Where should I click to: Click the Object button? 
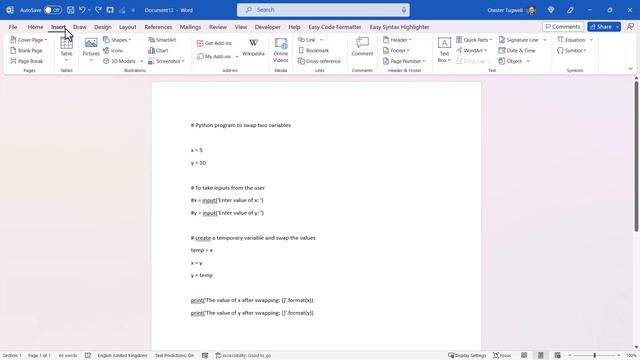pos(510,61)
